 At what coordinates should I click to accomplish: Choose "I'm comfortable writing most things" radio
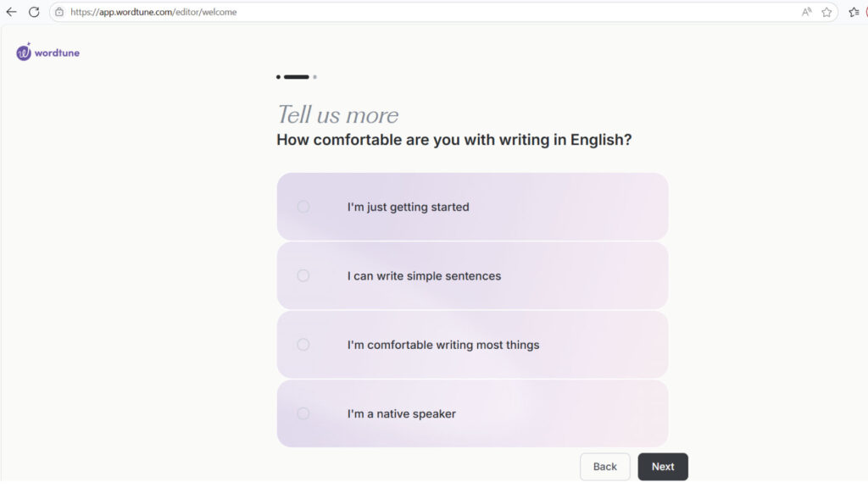click(303, 345)
